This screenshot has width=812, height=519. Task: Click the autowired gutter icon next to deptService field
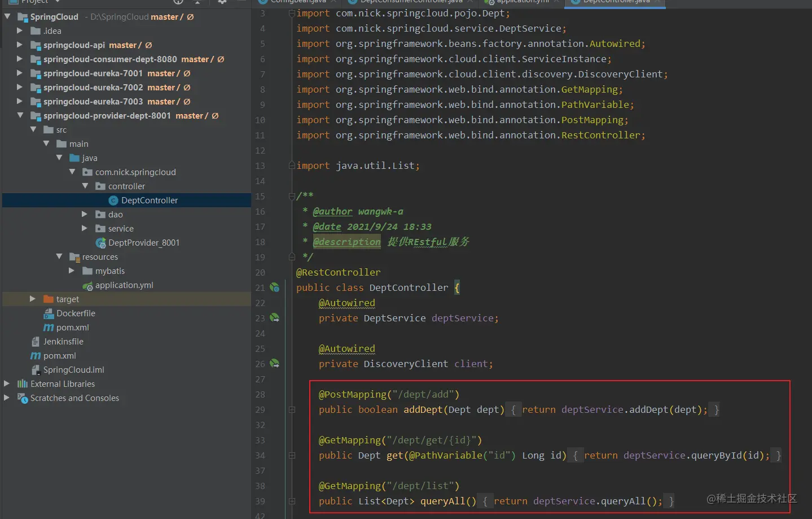pos(274,318)
